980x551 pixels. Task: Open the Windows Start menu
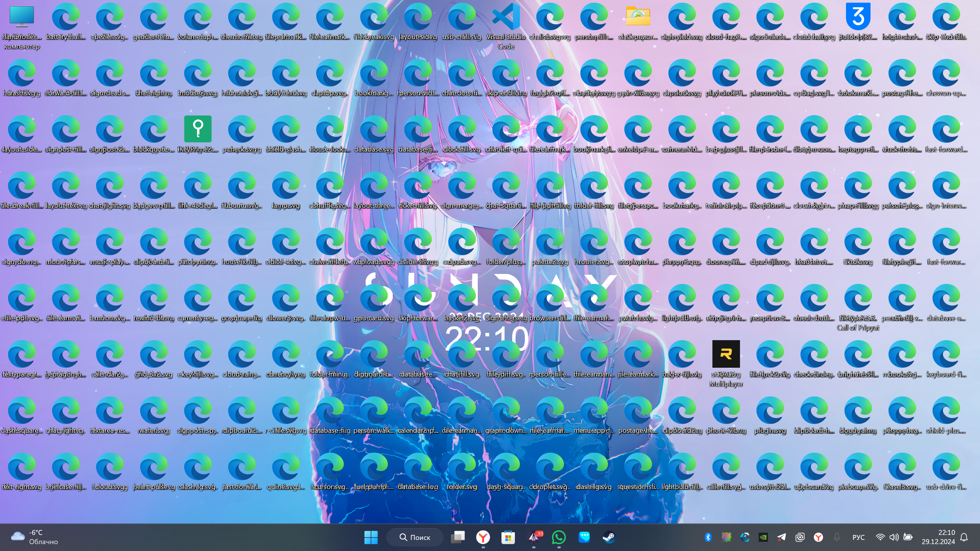tap(371, 537)
